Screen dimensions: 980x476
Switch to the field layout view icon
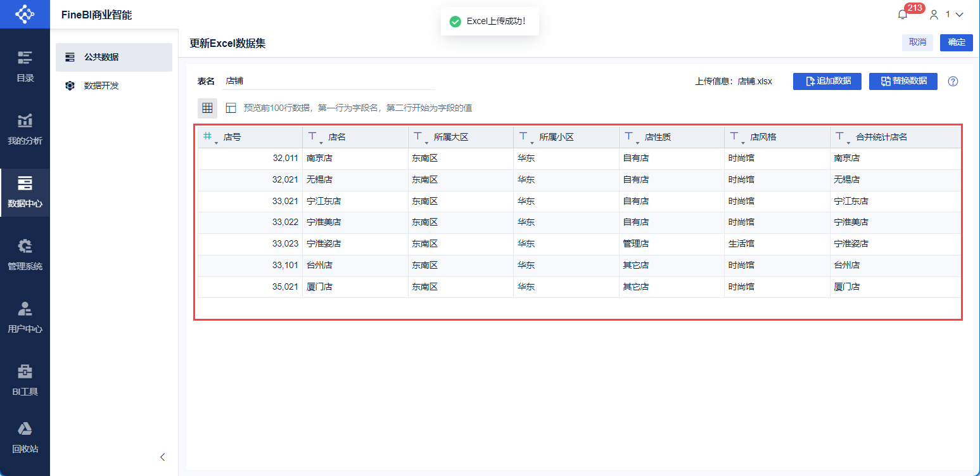[x=231, y=108]
